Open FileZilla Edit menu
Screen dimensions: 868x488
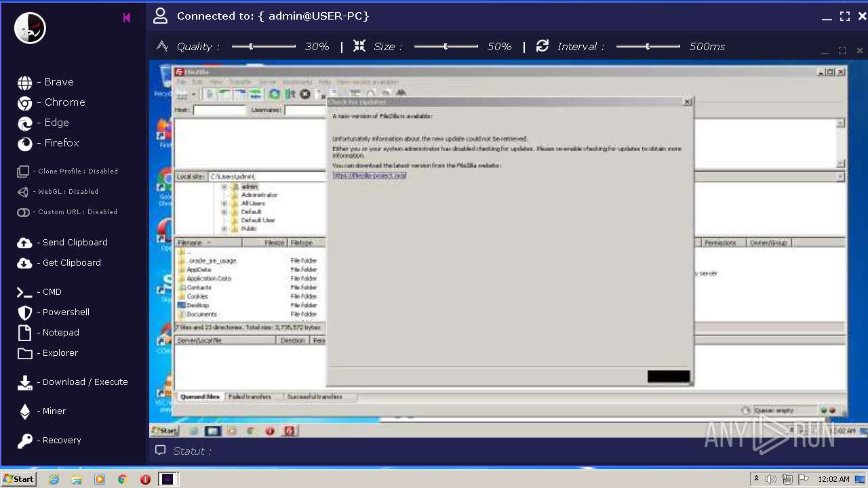pos(198,82)
